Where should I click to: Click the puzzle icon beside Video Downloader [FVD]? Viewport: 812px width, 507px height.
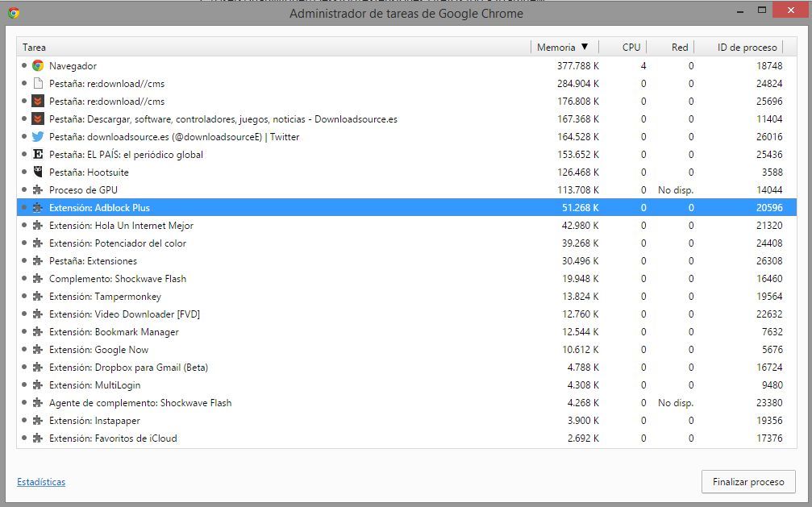pos(38,314)
